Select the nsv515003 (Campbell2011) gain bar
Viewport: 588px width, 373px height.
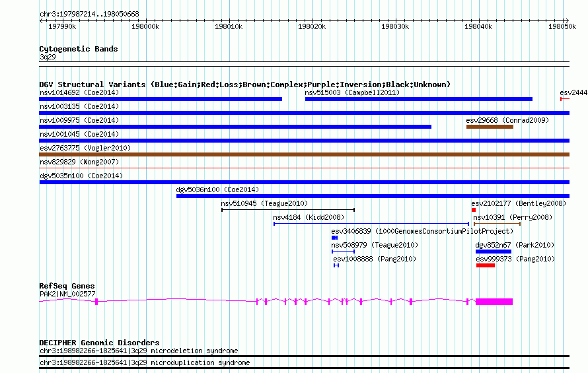coord(419,99)
